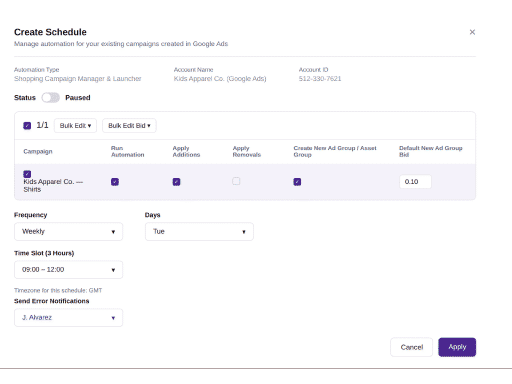Open Send Error Notifications dropdown J. Alvarez
The image size is (512, 384).
[x=68, y=318]
